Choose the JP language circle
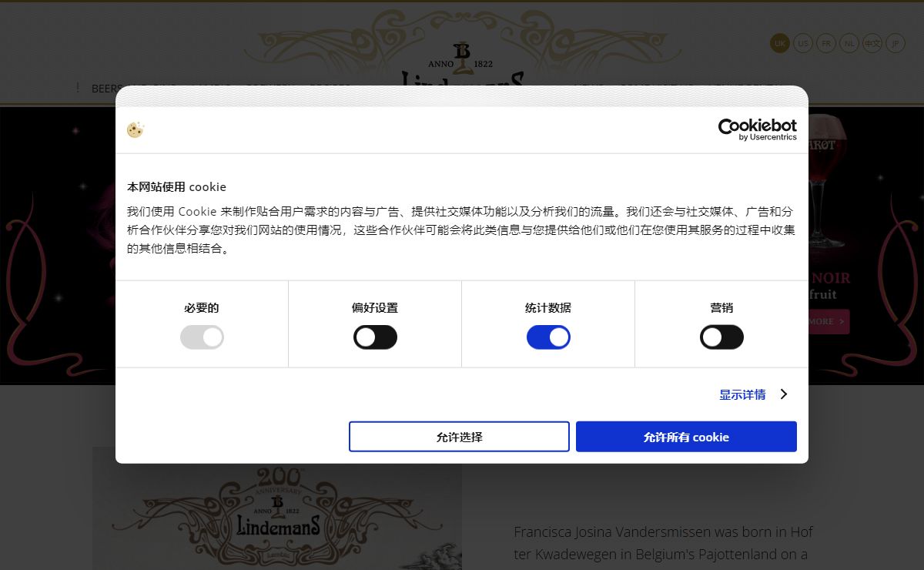 pyautogui.click(x=896, y=43)
